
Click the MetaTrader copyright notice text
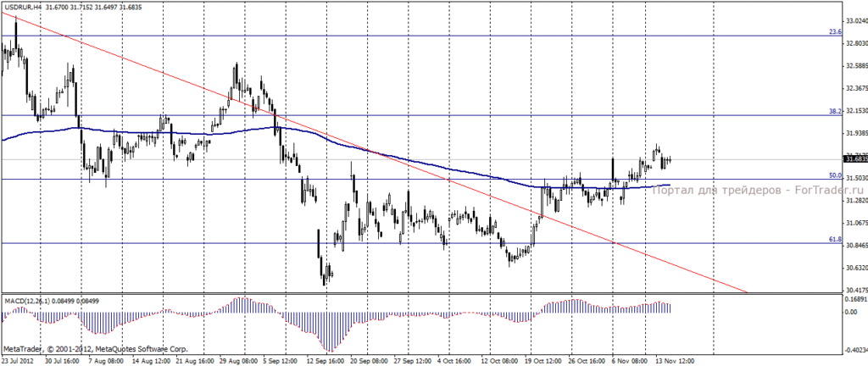pyautogui.click(x=95, y=349)
